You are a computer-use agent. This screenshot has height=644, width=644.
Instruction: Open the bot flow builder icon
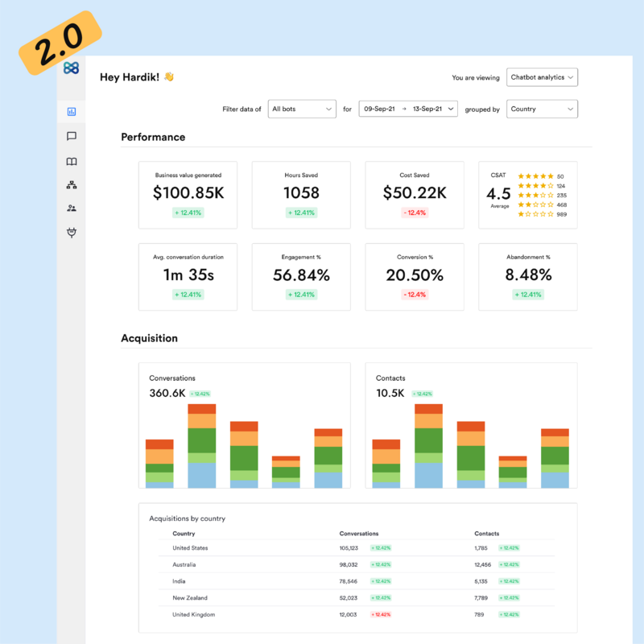(x=72, y=184)
